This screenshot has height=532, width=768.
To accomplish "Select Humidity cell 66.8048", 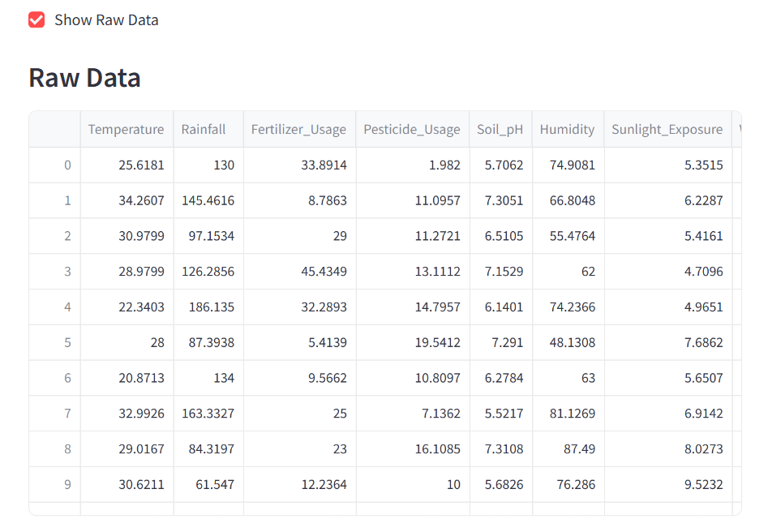I will [568, 200].
